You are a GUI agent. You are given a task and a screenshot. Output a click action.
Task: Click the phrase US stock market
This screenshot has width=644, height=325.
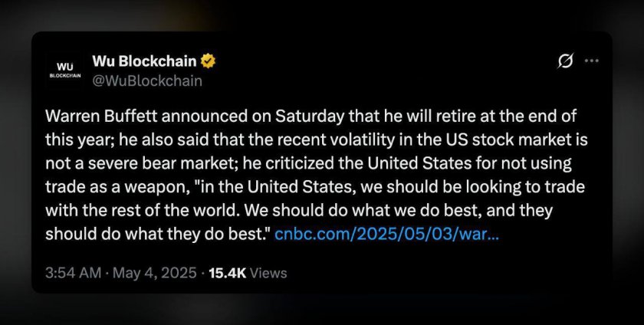pyautogui.click(x=508, y=140)
